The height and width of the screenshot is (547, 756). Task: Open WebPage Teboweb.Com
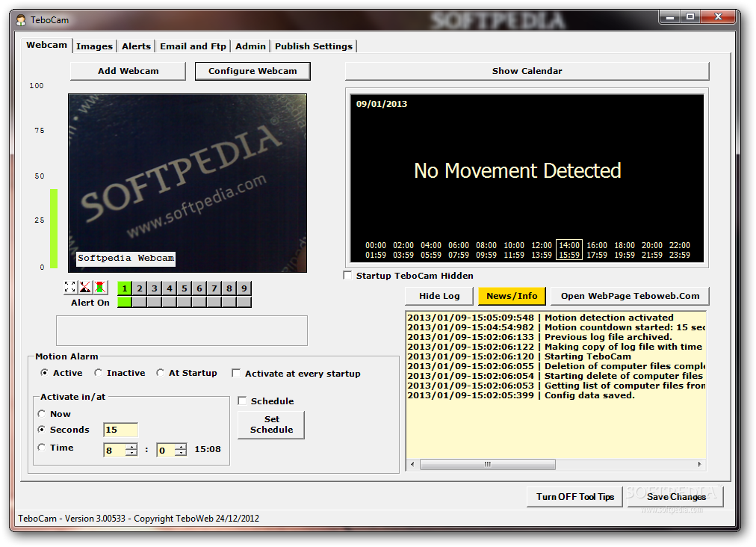(x=630, y=296)
